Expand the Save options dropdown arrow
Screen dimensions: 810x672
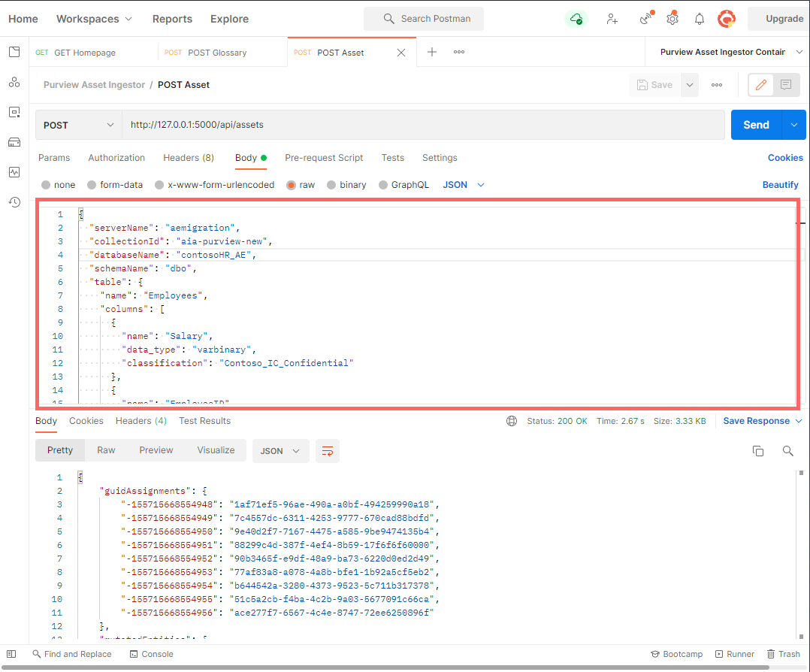click(690, 85)
